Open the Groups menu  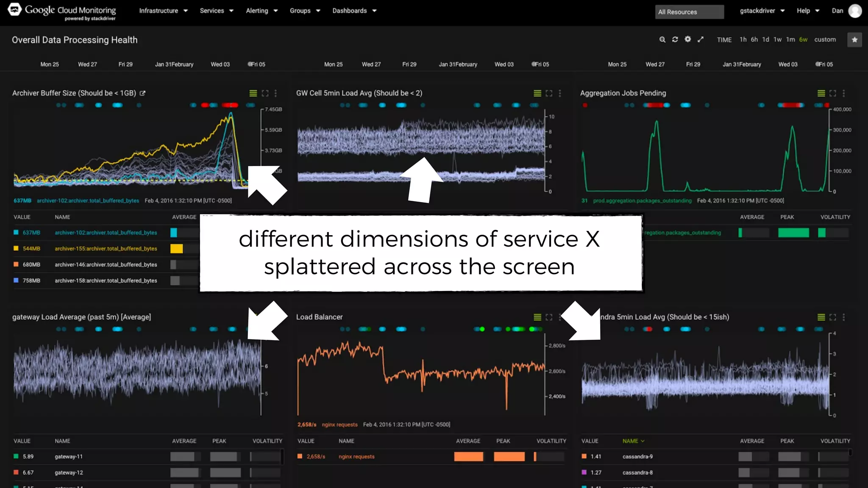pos(305,11)
